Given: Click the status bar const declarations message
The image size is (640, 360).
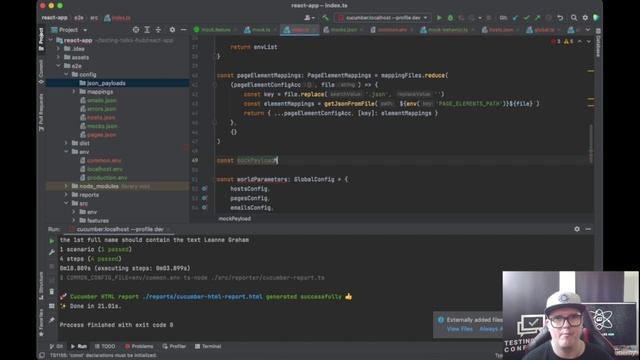Looking at the screenshot, I should 103,356.
